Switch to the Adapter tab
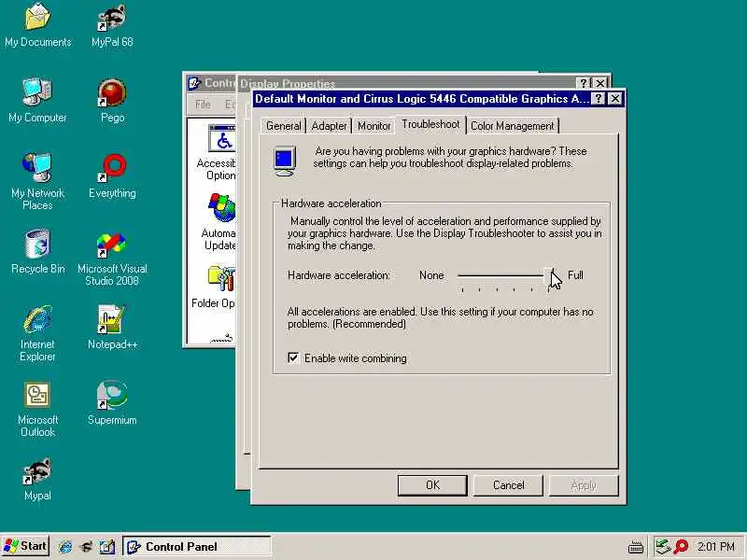The image size is (747, 560). (x=329, y=126)
